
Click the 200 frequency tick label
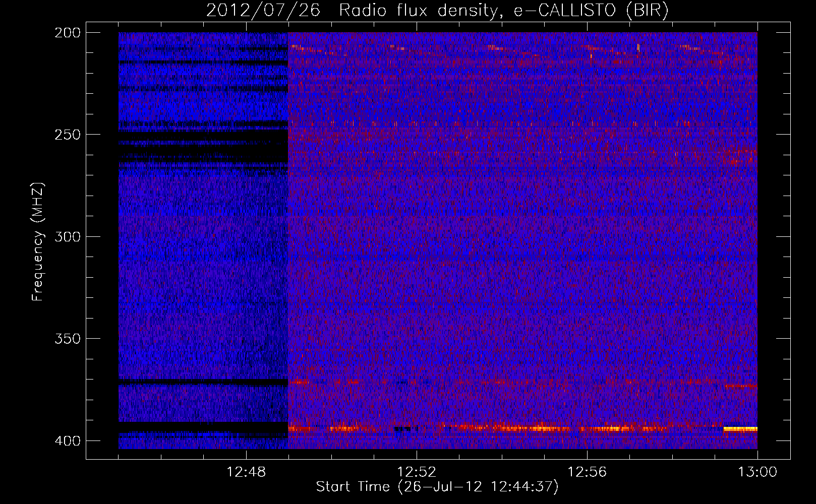(68, 33)
